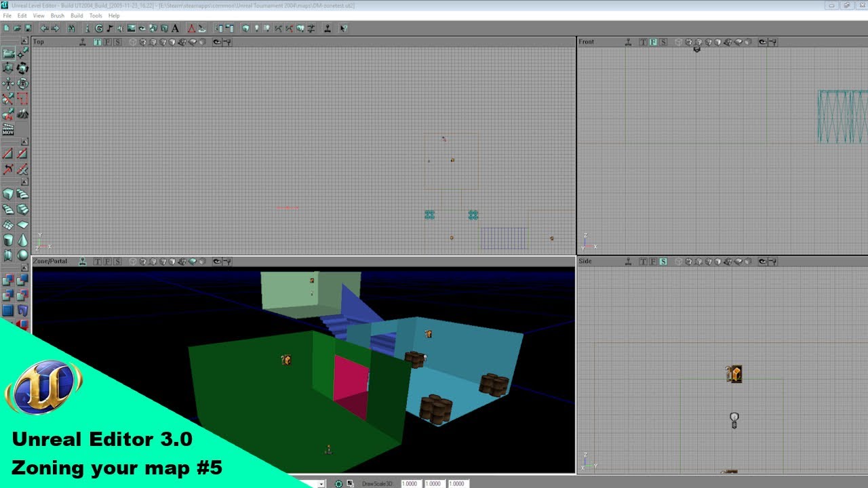This screenshot has width=868, height=488.
Task: Open the Matinee MOV tool
Action: 8,129
